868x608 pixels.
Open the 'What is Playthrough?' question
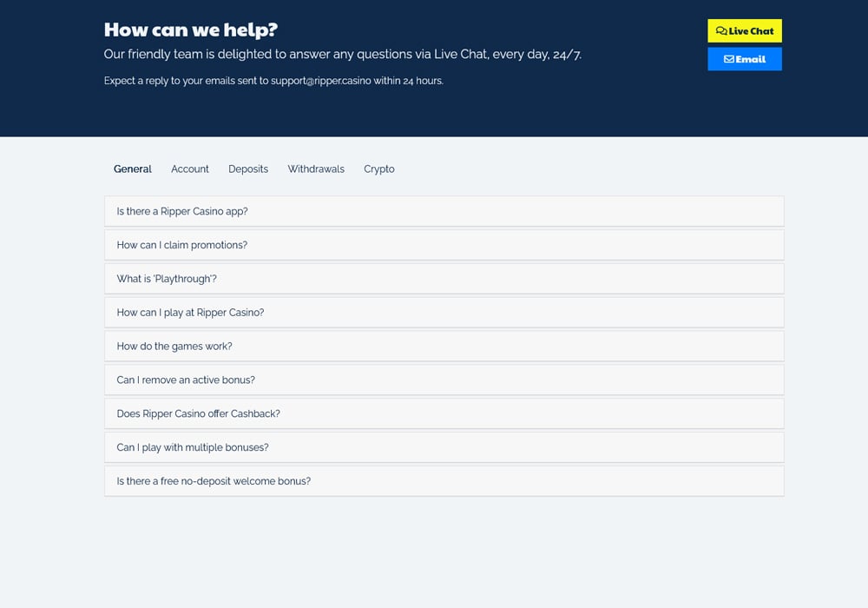click(444, 279)
